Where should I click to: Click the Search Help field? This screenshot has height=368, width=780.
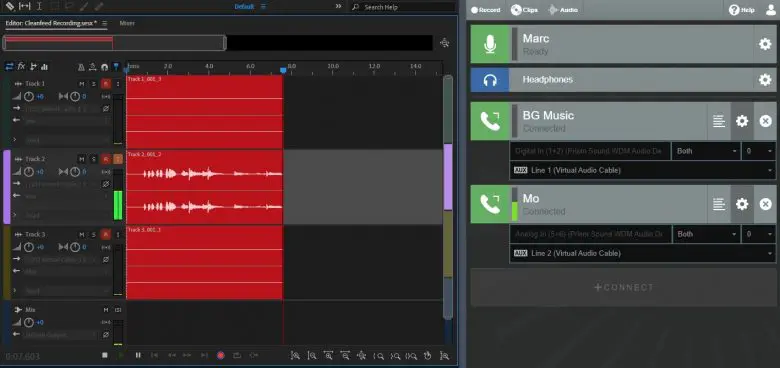coord(403,7)
